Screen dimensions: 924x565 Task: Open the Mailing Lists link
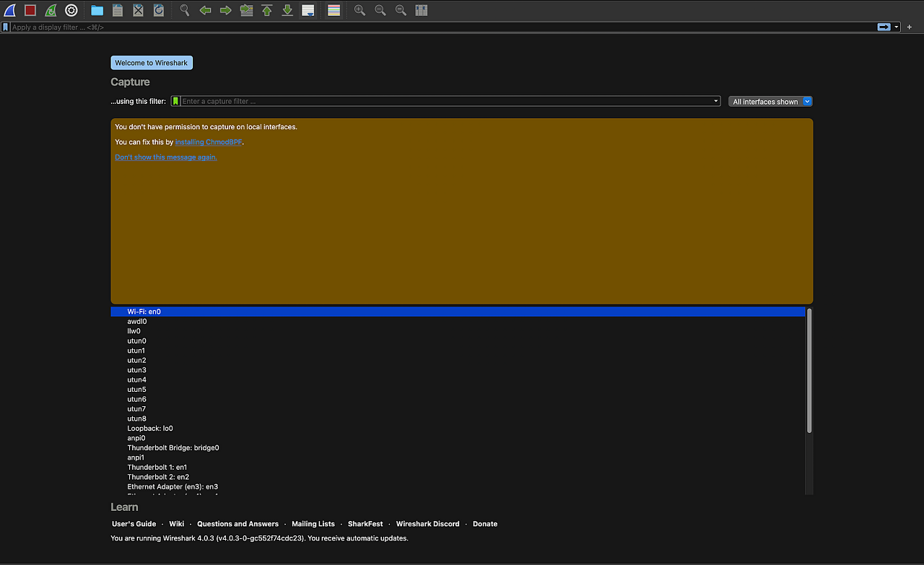[x=313, y=524]
